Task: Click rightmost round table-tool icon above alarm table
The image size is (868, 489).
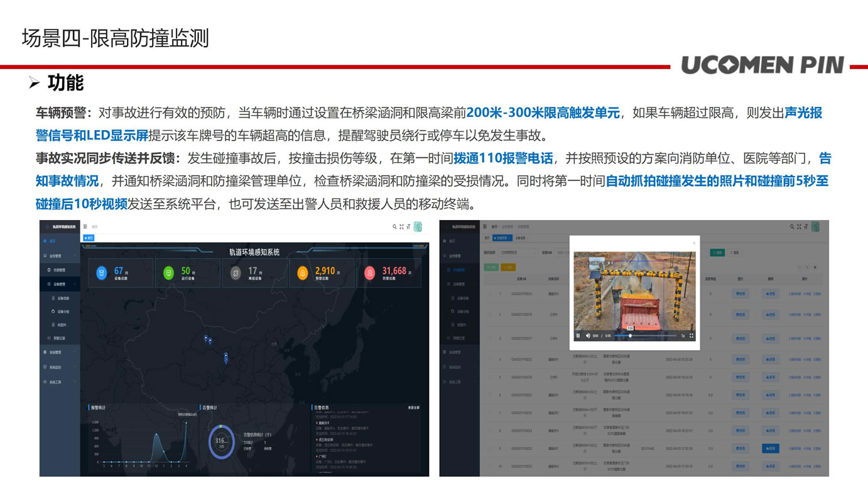Action: click(x=816, y=267)
